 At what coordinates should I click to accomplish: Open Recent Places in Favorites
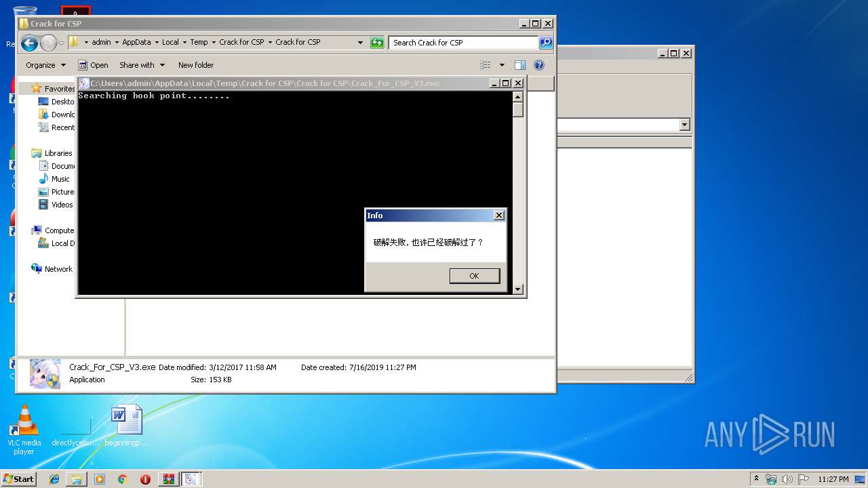tap(57, 127)
